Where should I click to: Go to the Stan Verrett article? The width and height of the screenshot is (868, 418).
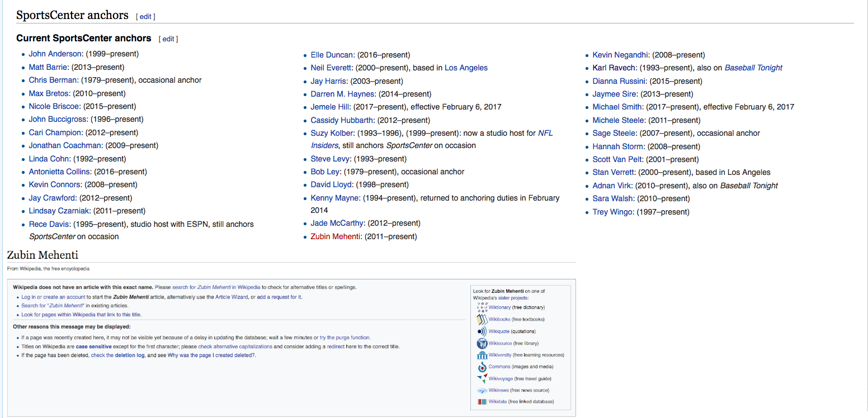pos(614,172)
